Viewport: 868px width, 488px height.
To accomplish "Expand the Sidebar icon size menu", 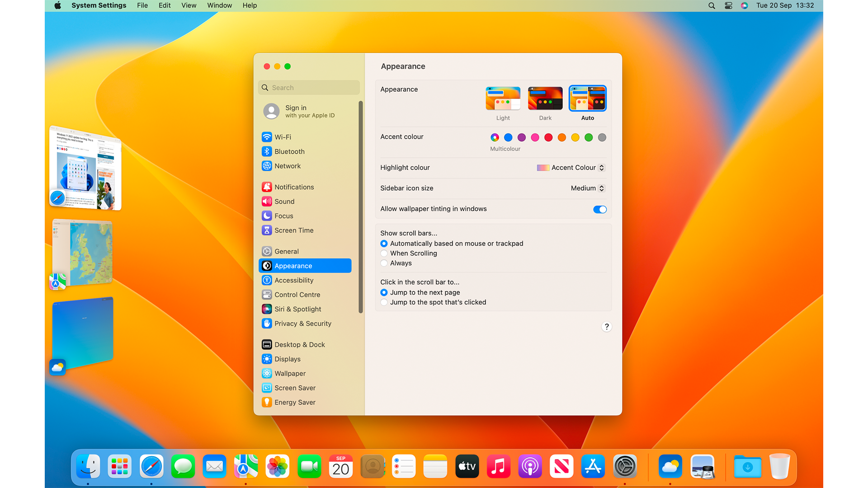I will 588,188.
